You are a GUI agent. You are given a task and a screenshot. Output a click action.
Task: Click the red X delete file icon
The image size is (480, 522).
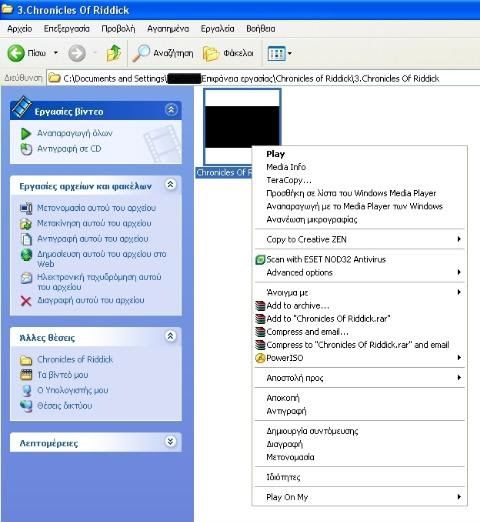point(26,301)
